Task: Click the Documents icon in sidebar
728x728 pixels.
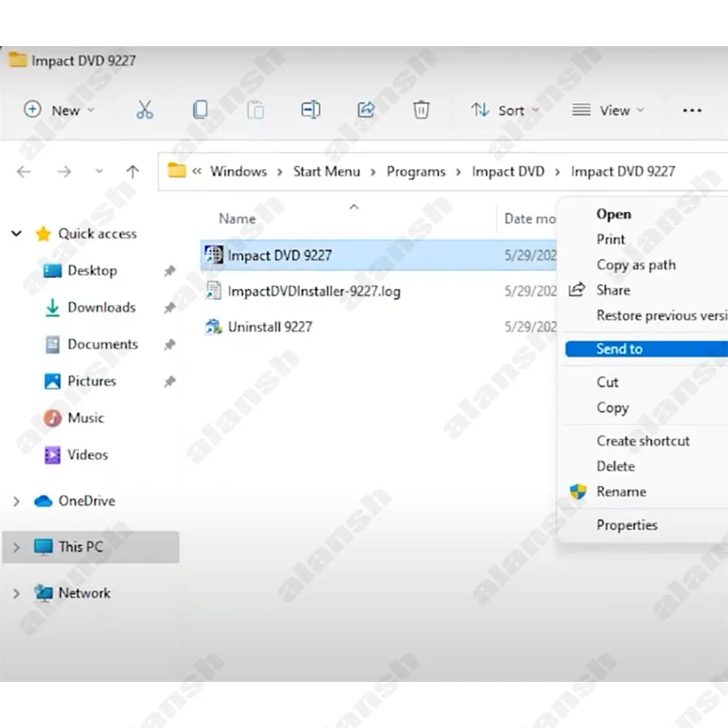Action: point(53,345)
